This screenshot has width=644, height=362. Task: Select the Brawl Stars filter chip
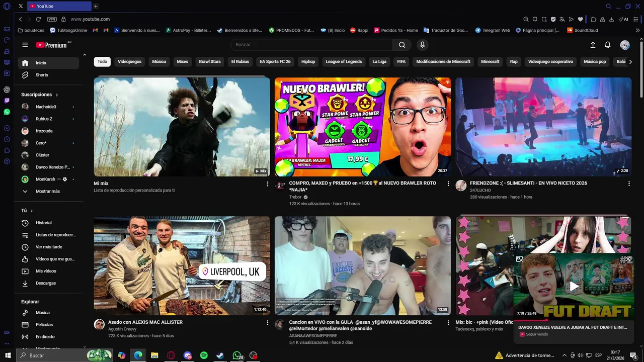[210, 62]
